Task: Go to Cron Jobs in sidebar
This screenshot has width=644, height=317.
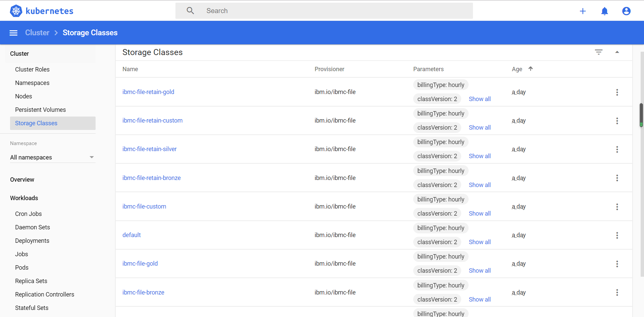Action: pos(29,214)
